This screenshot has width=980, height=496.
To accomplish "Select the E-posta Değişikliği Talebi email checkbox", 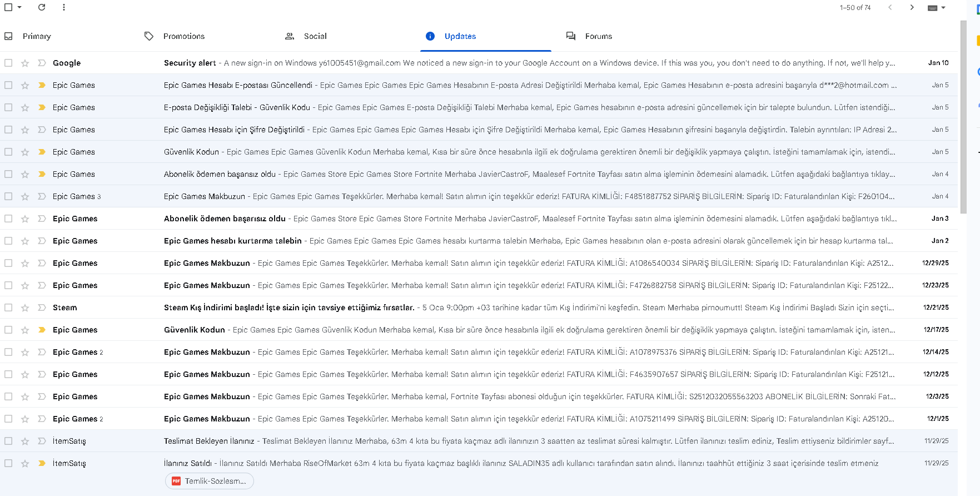I will tap(8, 107).
